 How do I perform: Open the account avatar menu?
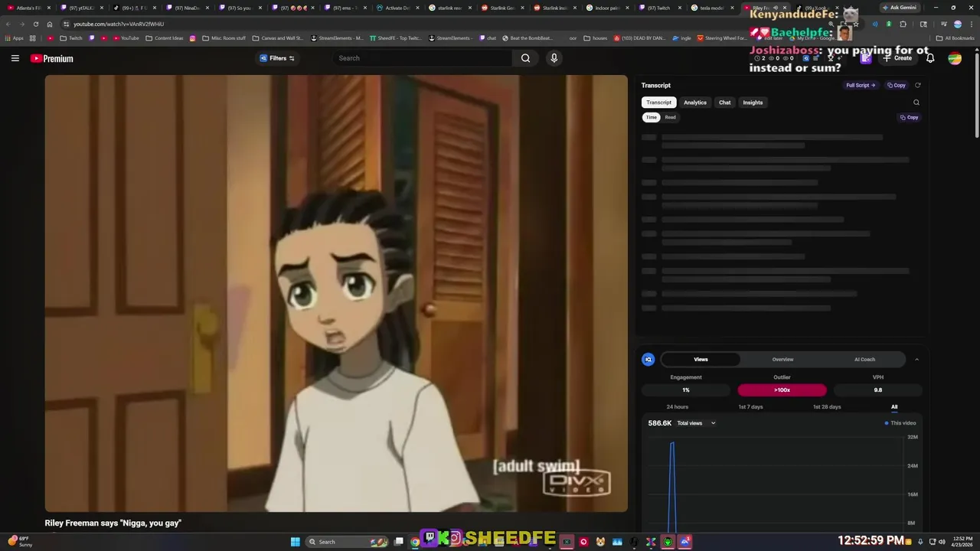pyautogui.click(x=955, y=58)
